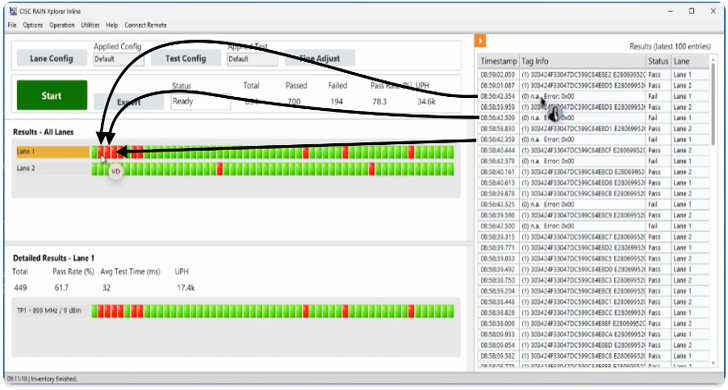Image resolution: width=728 pixels, height=390 pixels.
Task: Click the Export button
Action: (x=129, y=102)
